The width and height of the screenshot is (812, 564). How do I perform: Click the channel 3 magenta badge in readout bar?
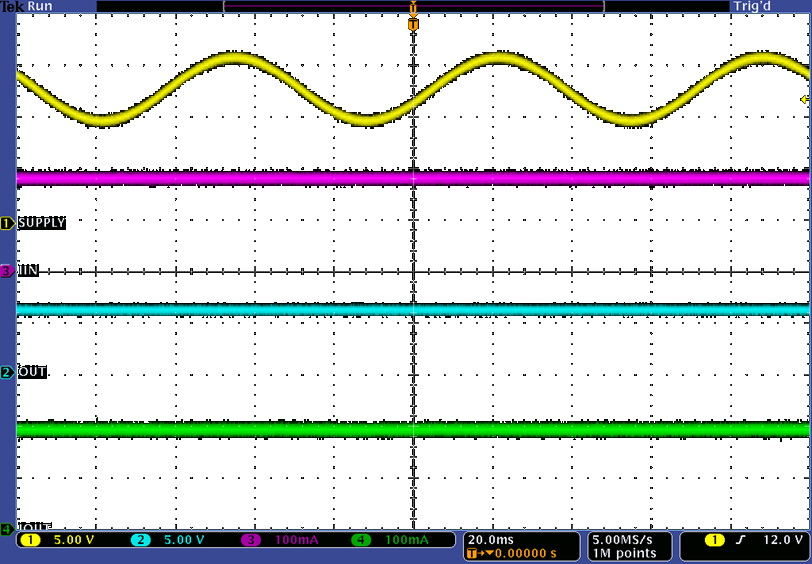[251, 540]
